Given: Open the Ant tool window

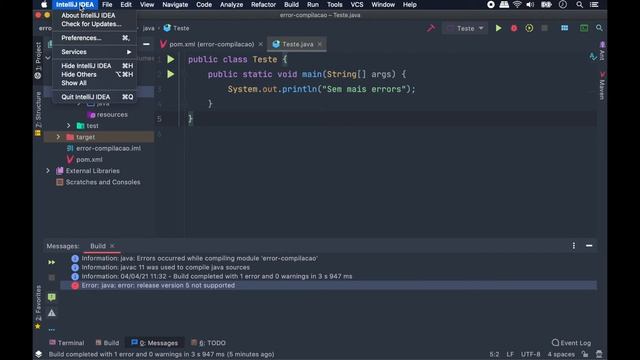Looking at the screenshot, I should pos(602,51).
